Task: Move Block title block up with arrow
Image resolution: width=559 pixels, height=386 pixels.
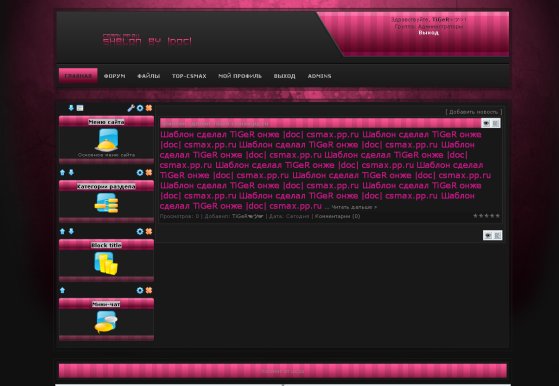Action: coord(62,231)
